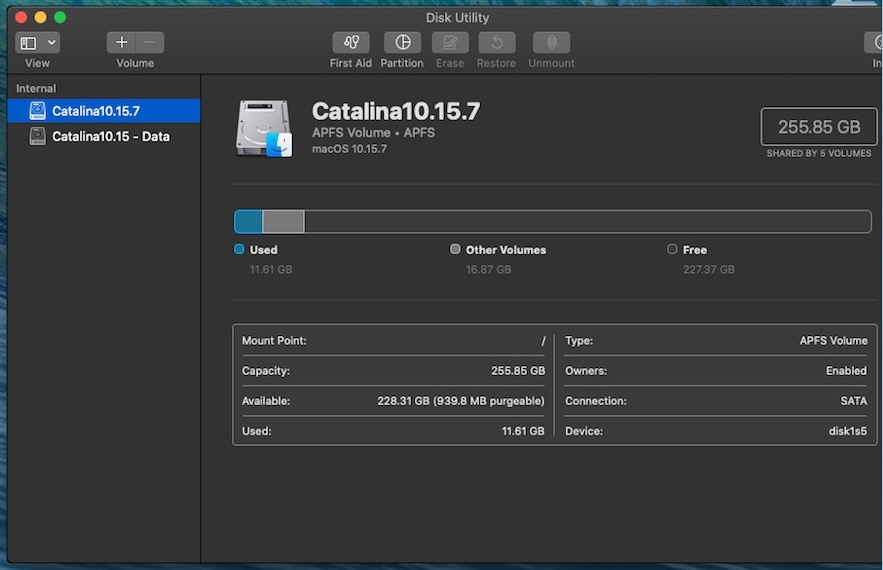This screenshot has height=570, width=883.
Task: Click the blue Used segment of usage bar
Action: click(x=248, y=221)
